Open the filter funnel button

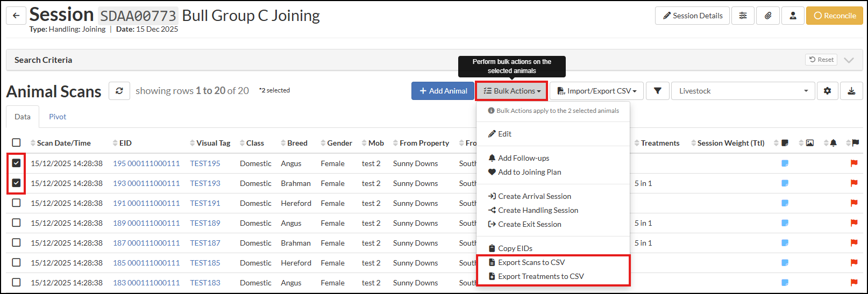[658, 91]
